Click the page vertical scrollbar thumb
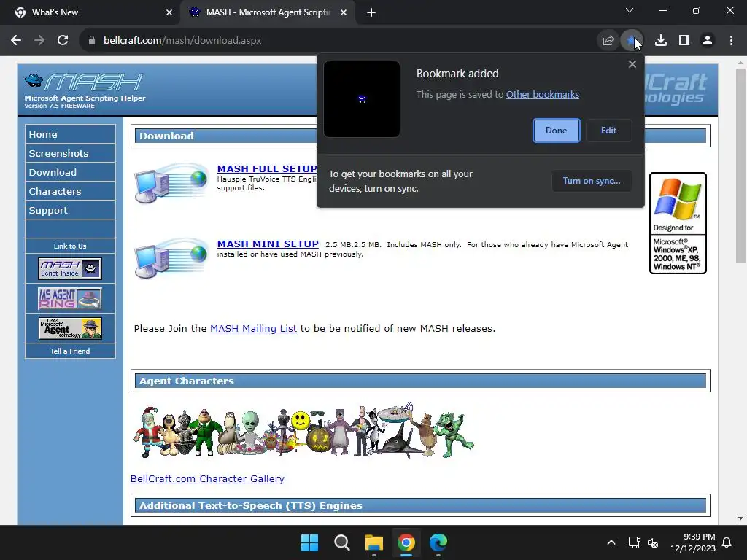The image size is (747, 560). click(740, 166)
